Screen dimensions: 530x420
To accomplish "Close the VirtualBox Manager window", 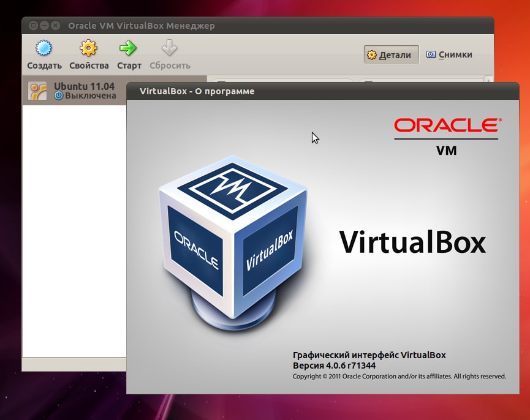I will (56, 26).
